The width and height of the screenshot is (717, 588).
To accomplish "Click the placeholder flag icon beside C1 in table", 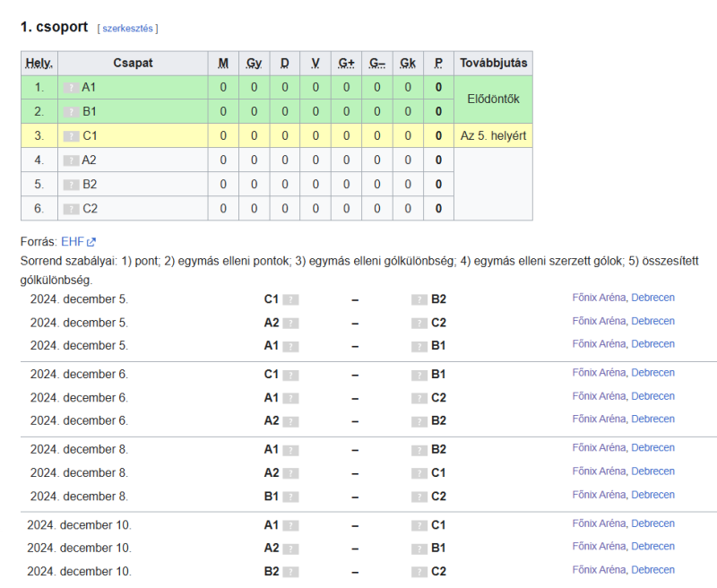I will tap(71, 136).
